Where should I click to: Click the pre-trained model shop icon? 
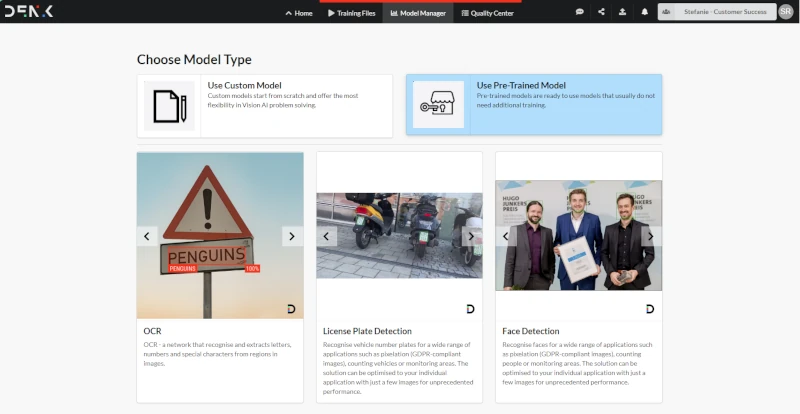[438, 105]
